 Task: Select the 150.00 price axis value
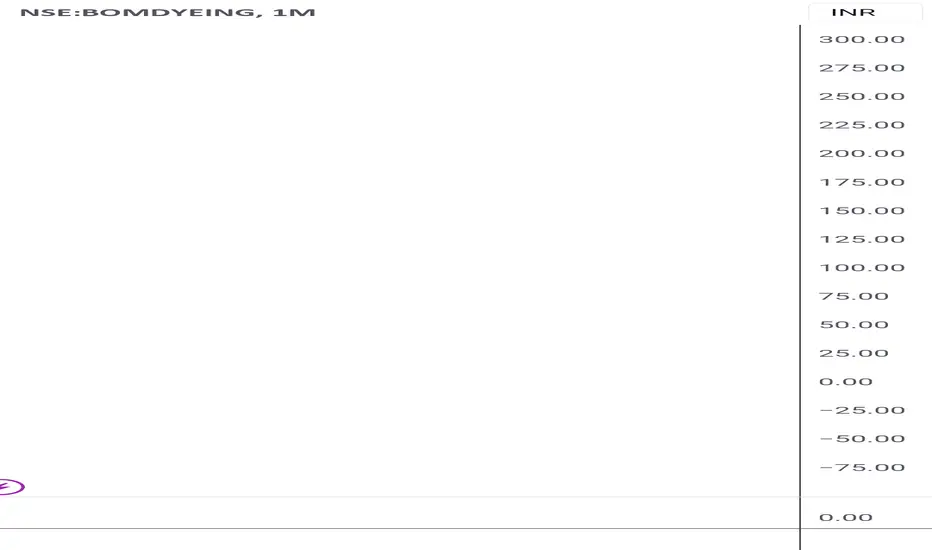862,210
